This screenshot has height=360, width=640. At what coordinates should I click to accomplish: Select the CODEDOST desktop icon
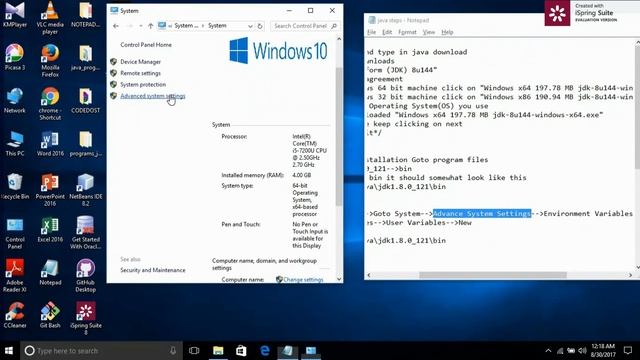(85, 101)
